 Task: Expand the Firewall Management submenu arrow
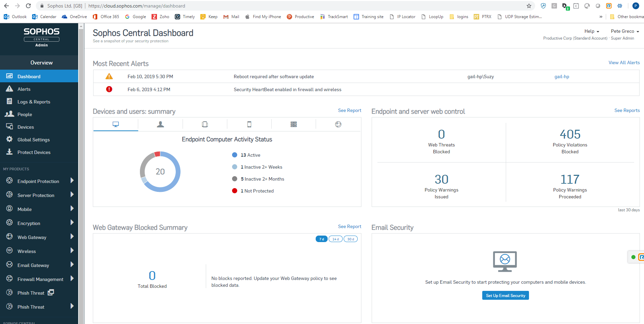tap(72, 279)
